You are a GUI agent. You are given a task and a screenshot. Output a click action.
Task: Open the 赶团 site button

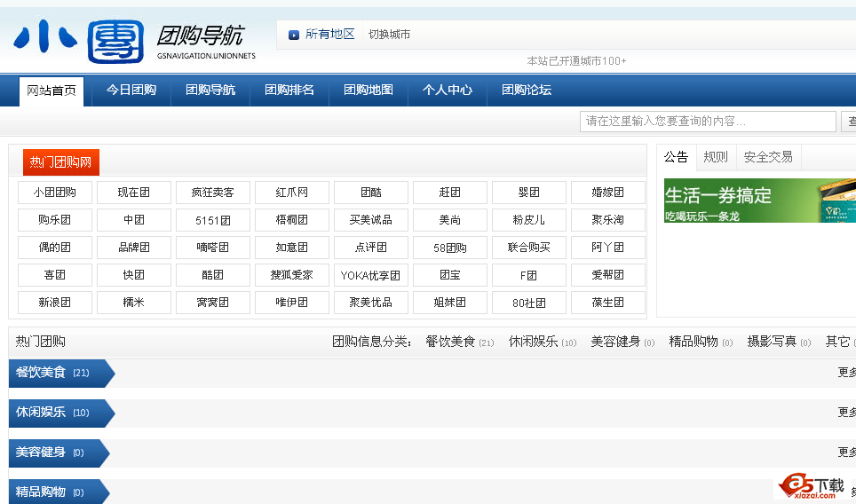coord(450,193)
